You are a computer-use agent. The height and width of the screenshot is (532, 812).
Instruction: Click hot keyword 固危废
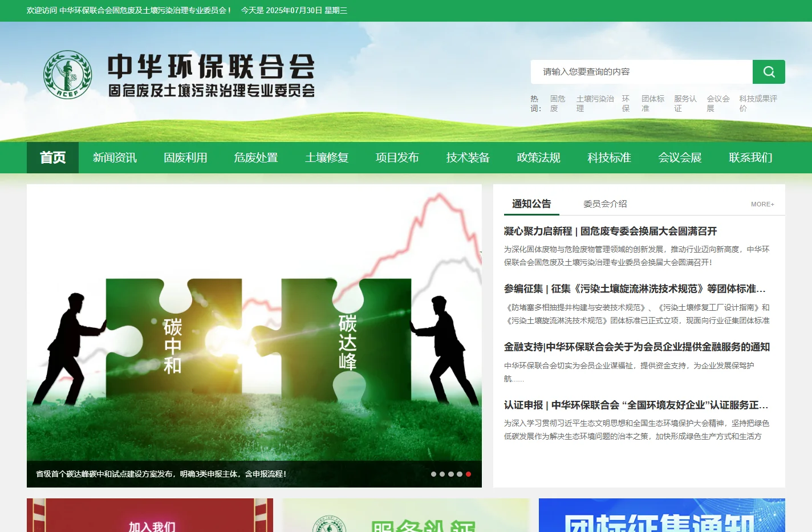tap(558, 103)
